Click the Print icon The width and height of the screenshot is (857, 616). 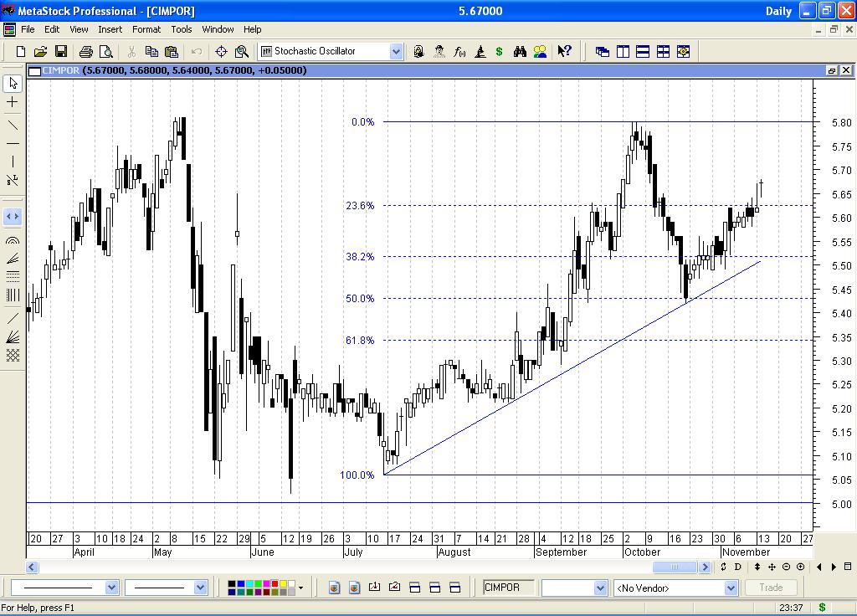[x=86, y=51]
